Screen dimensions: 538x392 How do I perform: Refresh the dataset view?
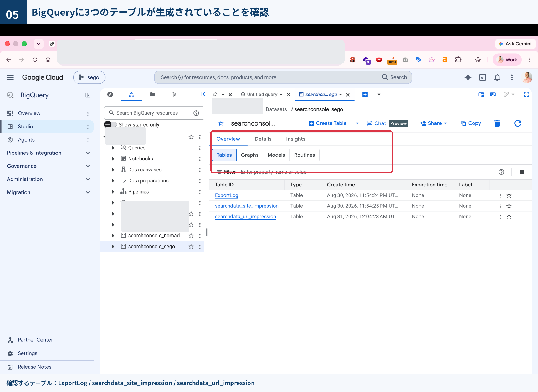click(x=517, y=123)
